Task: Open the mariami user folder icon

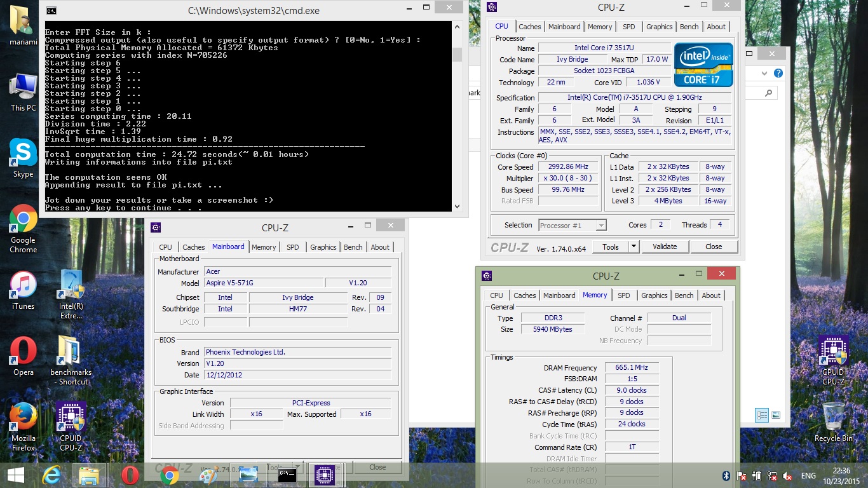Action: pyautogui.click(x=23, y=24)
